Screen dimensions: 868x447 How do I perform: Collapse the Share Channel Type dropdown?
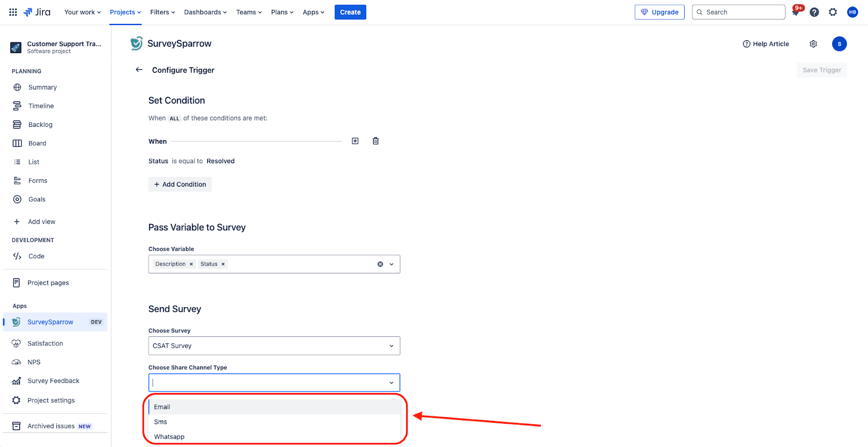[391, 383]
